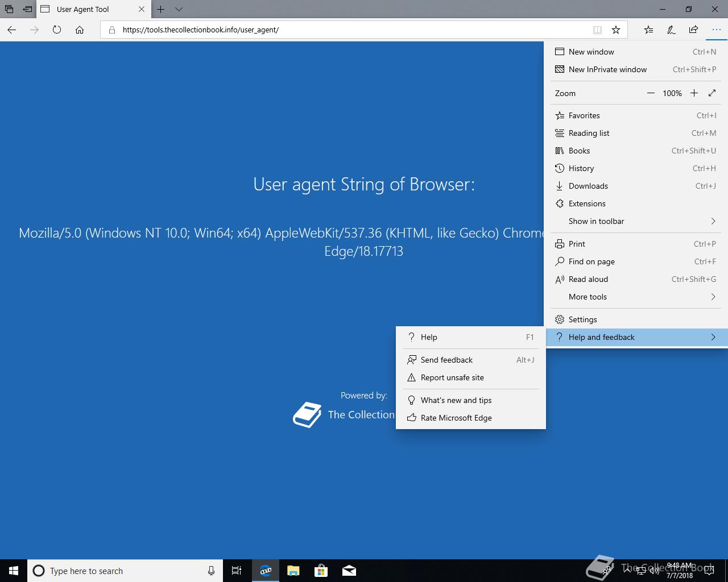Select Help and feedback submenu
The height and width of the screenshot is (582, 728).
pyautogui.click(x=636, y=337)
